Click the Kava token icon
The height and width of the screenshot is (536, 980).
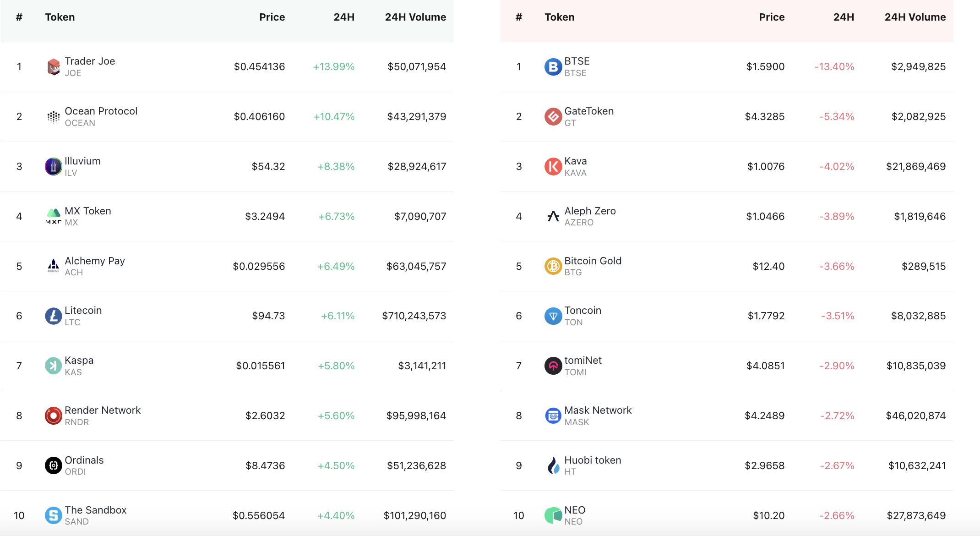(553, 167)
